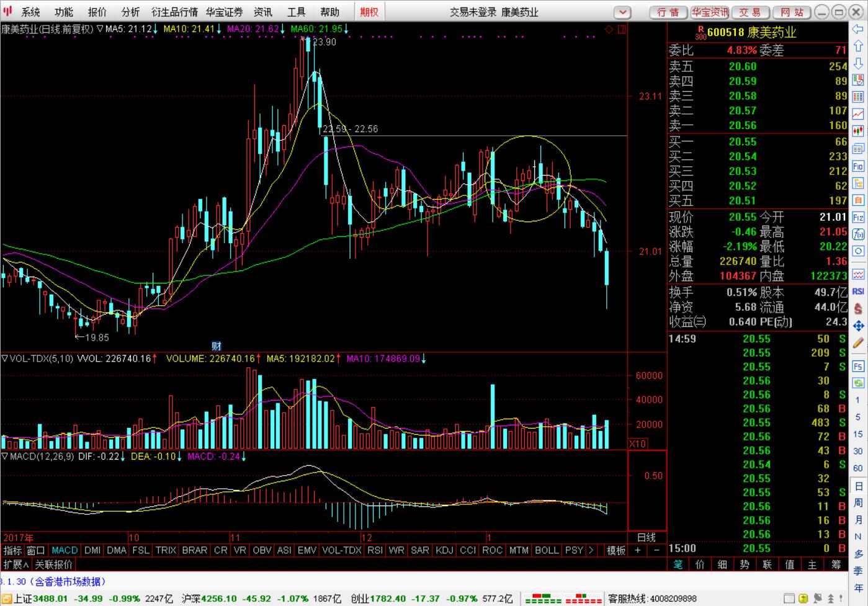Click the 期权 options button
This screenshot has height=606, width=868.
click(x=369, y=12)
